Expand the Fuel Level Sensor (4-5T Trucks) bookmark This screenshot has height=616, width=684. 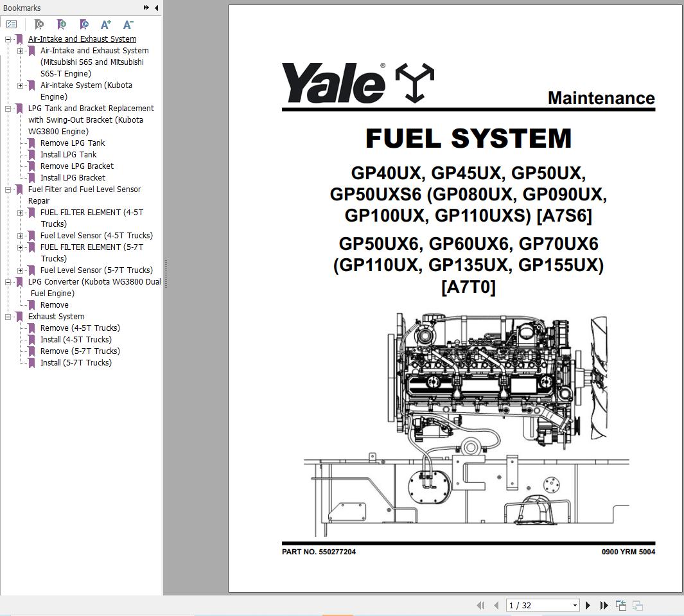point(20,235)
